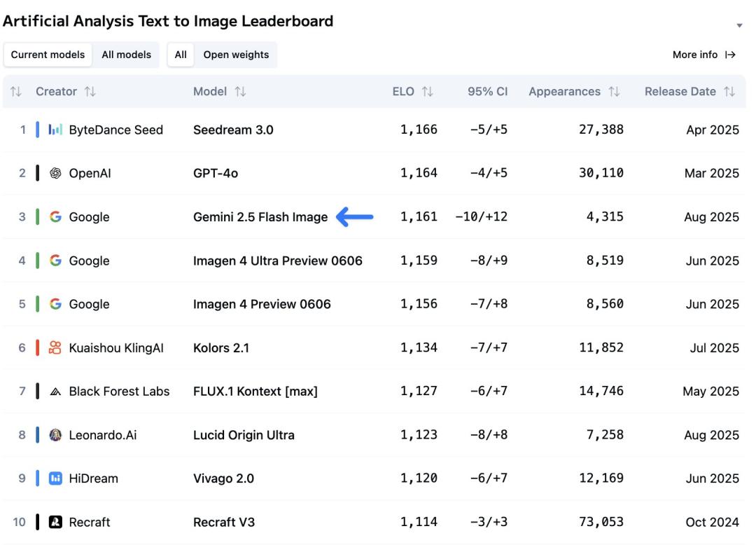Enable the Open weights filter
This screenshot has height=545, width=756.
236,55
